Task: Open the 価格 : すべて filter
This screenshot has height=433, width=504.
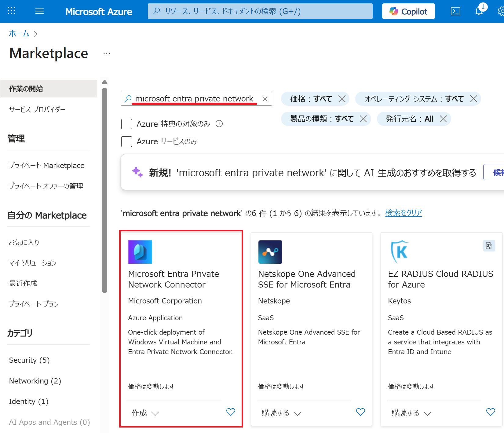Action: (x=311, y=99)
